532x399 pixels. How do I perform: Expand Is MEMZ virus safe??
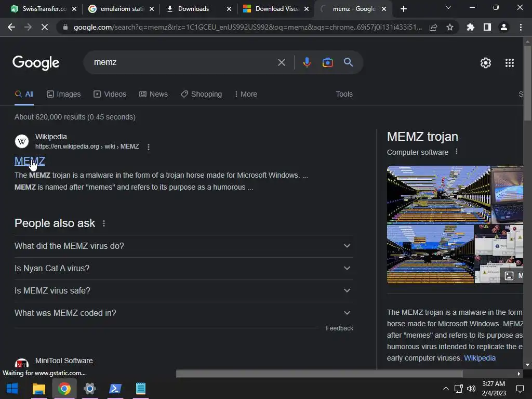[183, 291]
